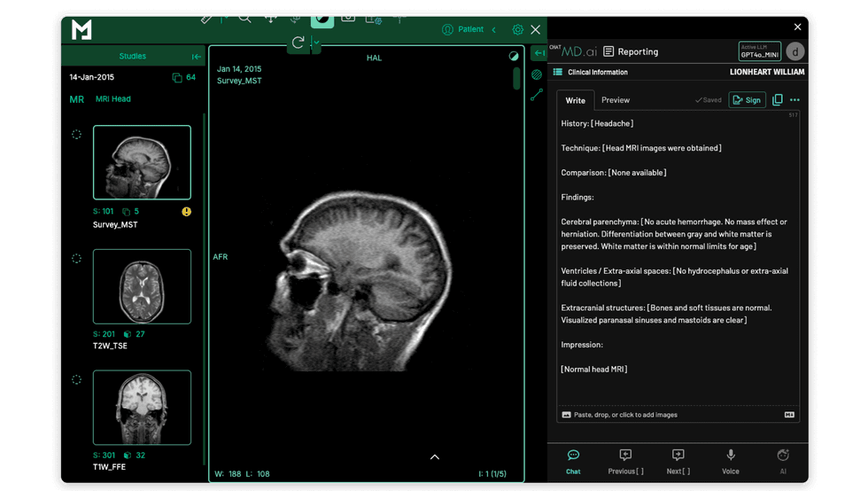
Task: Click the cube icon next to 27
Action: [128, 334]
